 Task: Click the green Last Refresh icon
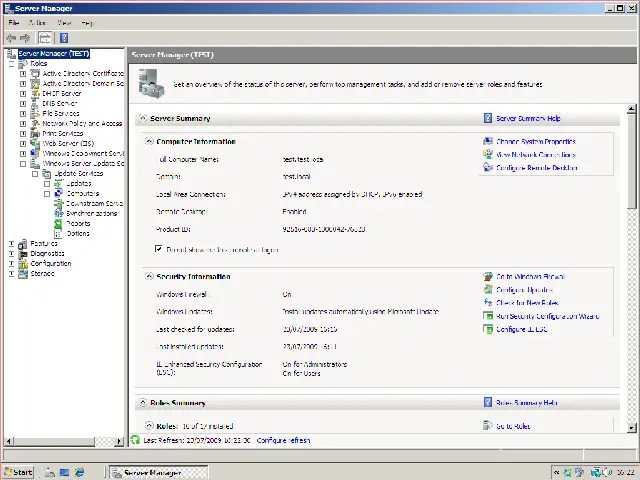pyautogui.click(x=135, y=440)
